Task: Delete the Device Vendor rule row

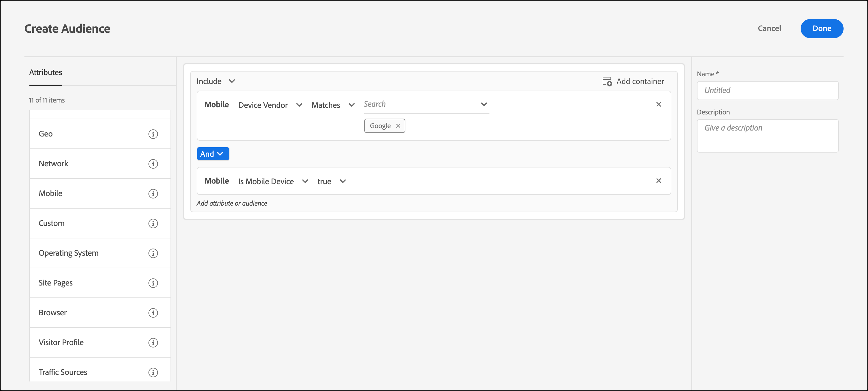Action: [658, 104]
